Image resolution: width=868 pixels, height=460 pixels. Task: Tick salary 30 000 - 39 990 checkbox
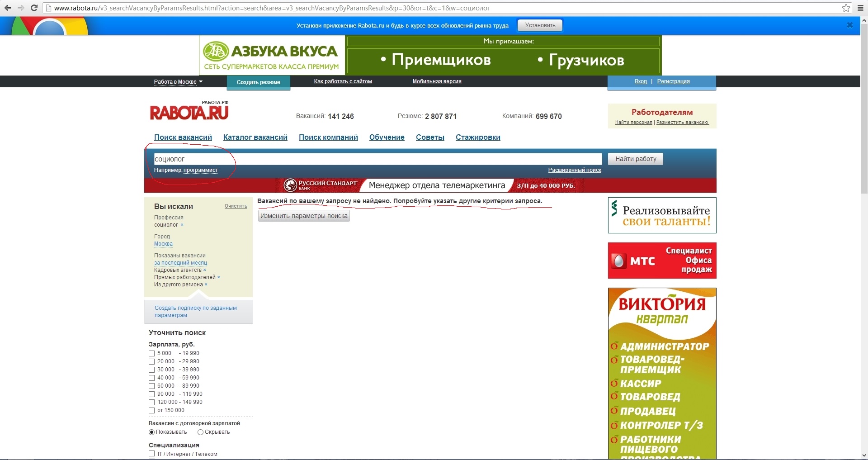click(152, 370)
